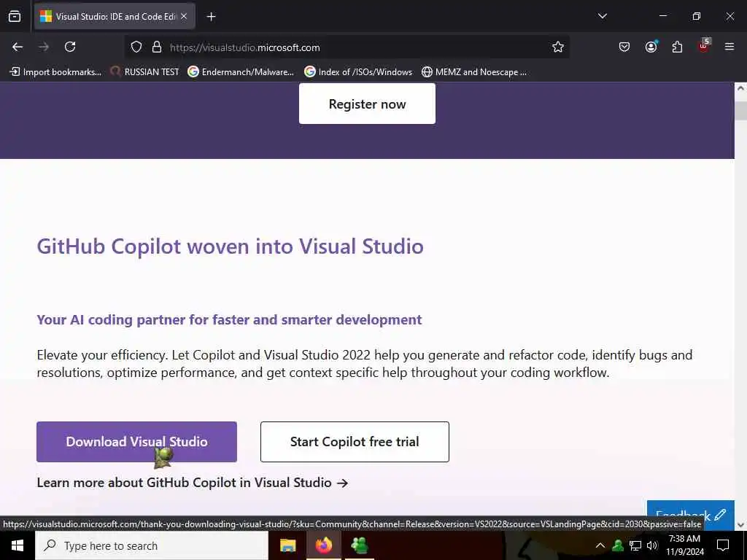Image resolution: width=747 pixels, height=560 pixels.
Task: Open the Save to Pocket icon
Action: (624, 47)
